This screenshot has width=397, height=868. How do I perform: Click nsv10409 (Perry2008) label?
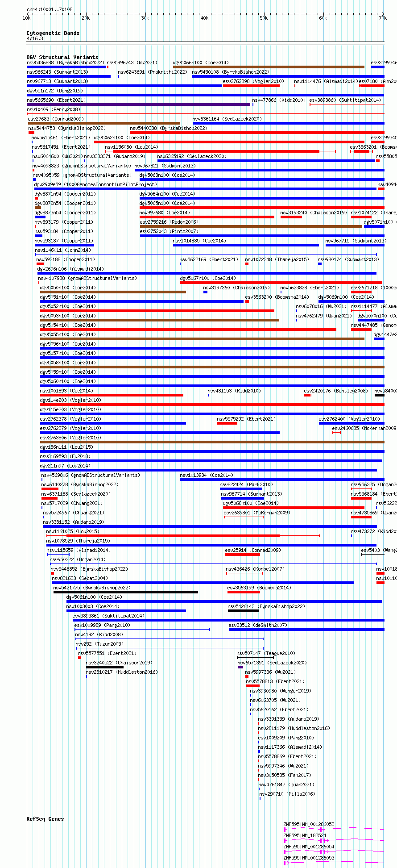[54, 109]
